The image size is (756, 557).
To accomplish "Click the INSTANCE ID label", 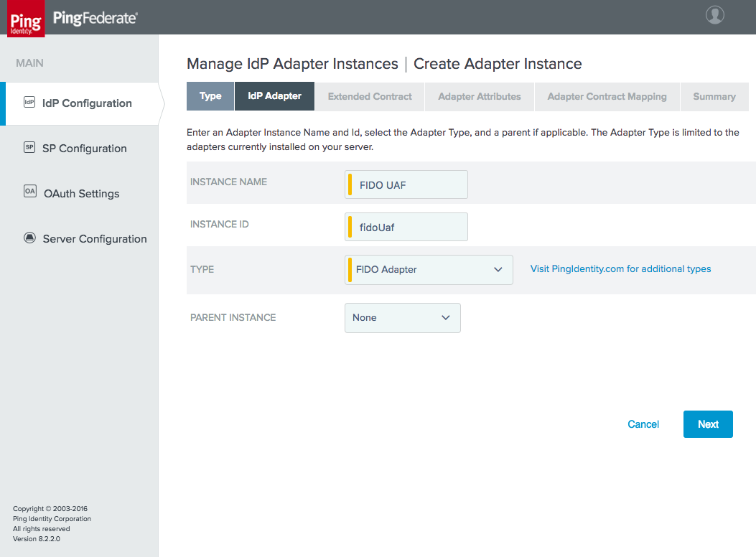I will (x=220, y=225).
